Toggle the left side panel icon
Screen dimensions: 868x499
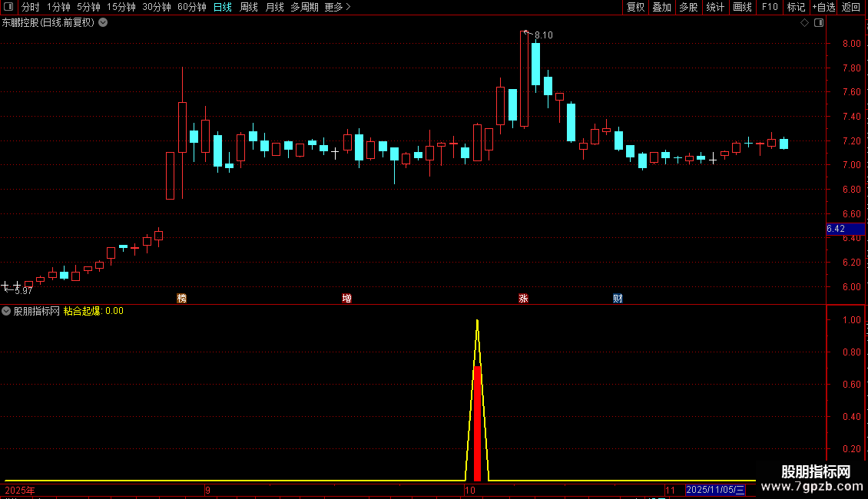(x=8, y=7)
